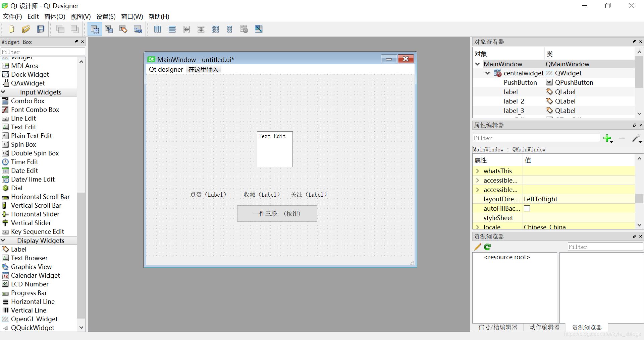644x340 pixels.
Task: Click the 一件三联 push button on the form
Action: tap(276, 213)
